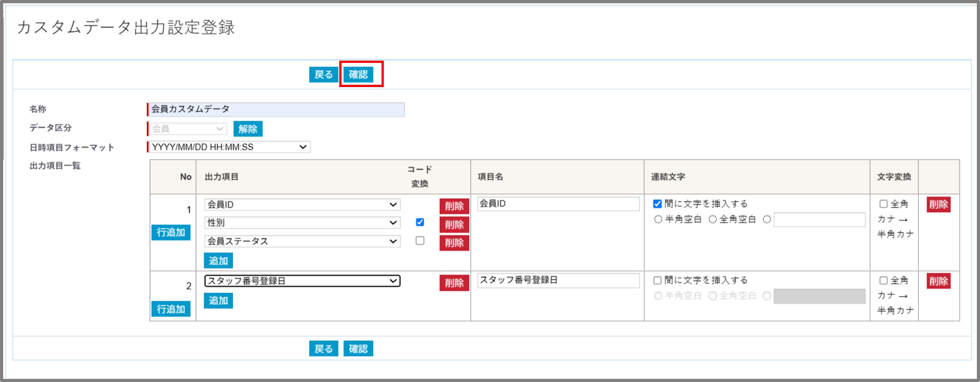Click the top 確認 button
980x382 pixels.
coord(358,74)
